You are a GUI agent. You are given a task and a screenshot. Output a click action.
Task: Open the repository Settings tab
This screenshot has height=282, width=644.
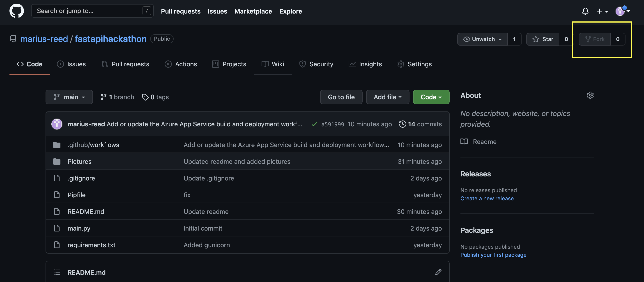click(414, 64)
